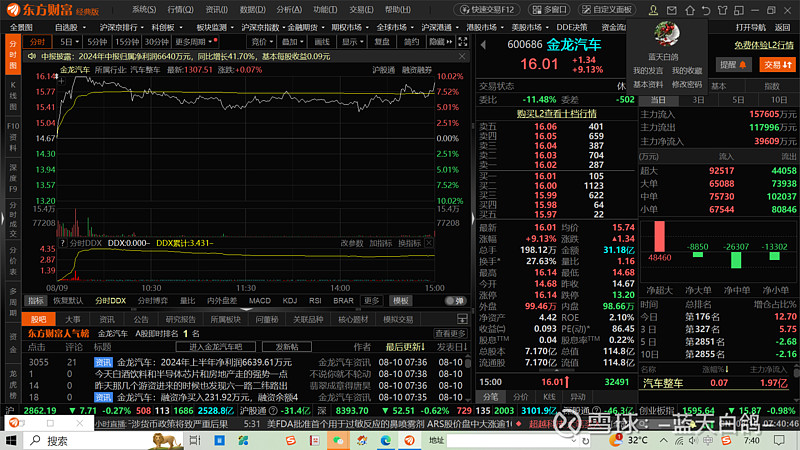
Task: Open the skin shirt icon
Action: 722,10
